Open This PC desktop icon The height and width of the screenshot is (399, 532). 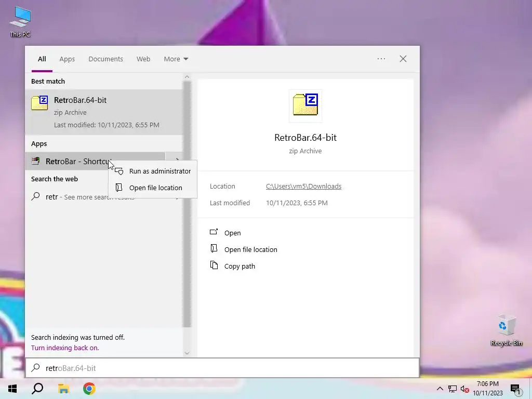point(20,22)
